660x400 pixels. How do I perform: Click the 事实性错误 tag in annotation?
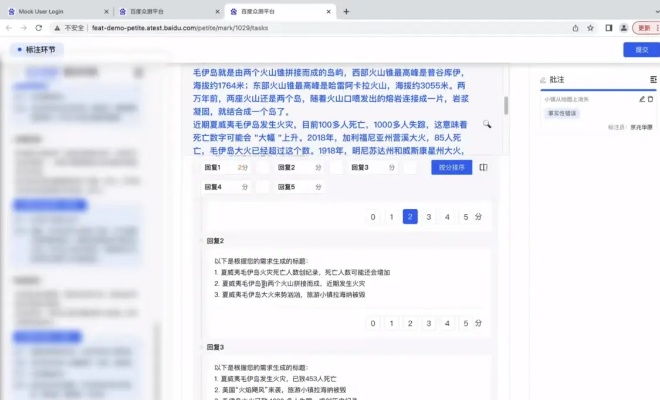click(x=562, y=113)
